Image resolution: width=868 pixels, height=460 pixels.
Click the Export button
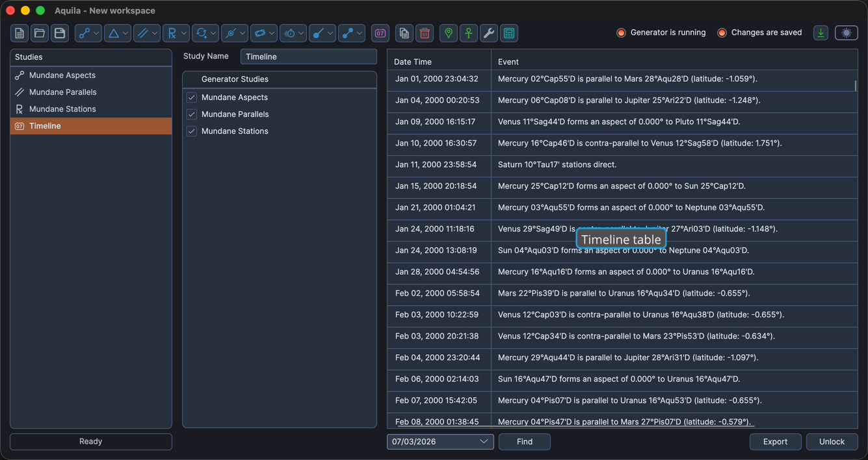[775, 442]
